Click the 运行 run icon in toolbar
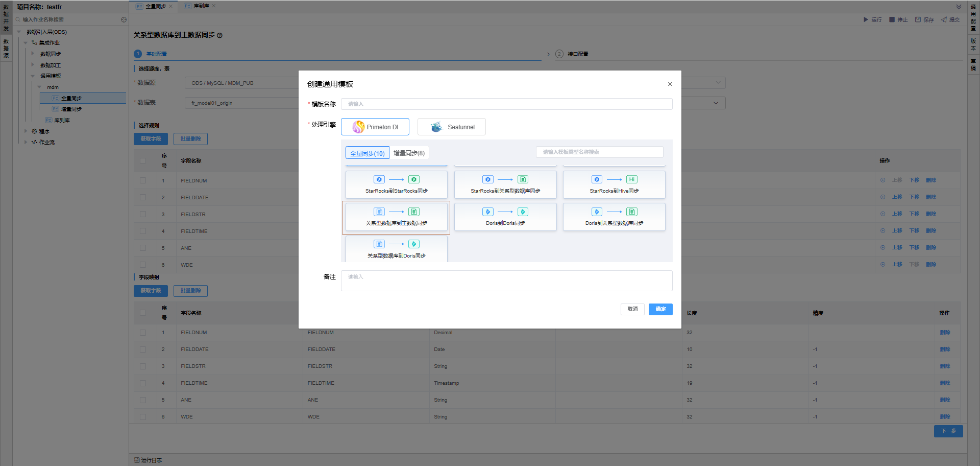 (x=866, y=19)
